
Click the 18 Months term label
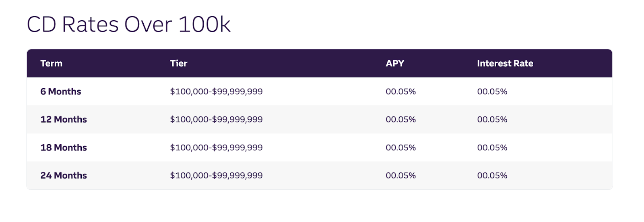click(x=64, y=147)
